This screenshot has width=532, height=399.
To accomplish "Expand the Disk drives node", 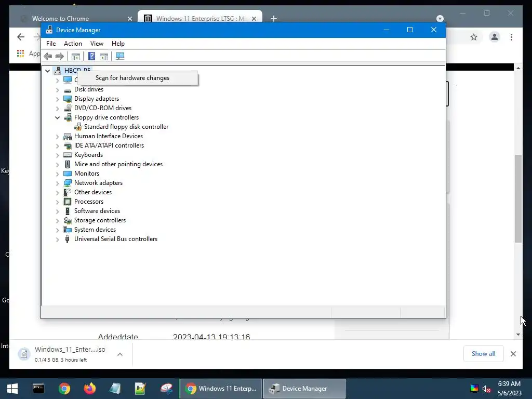I will pos(57,89).
